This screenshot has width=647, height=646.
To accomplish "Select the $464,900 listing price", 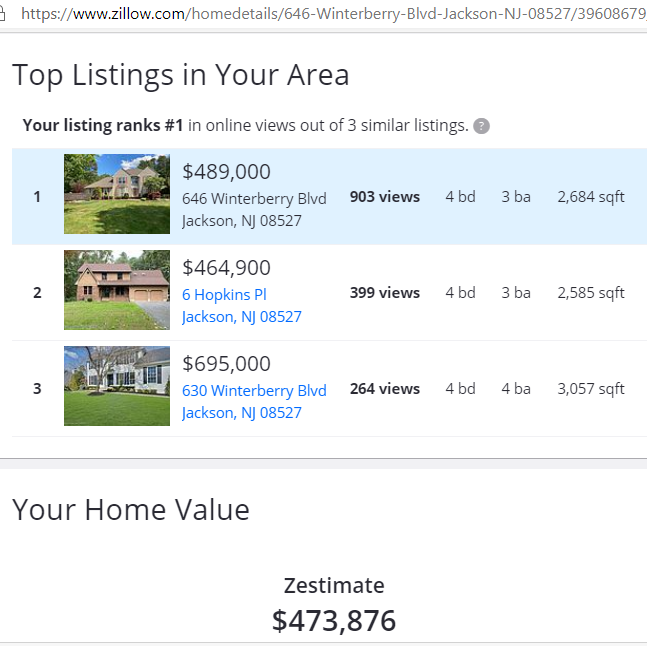I will point(226,268).
